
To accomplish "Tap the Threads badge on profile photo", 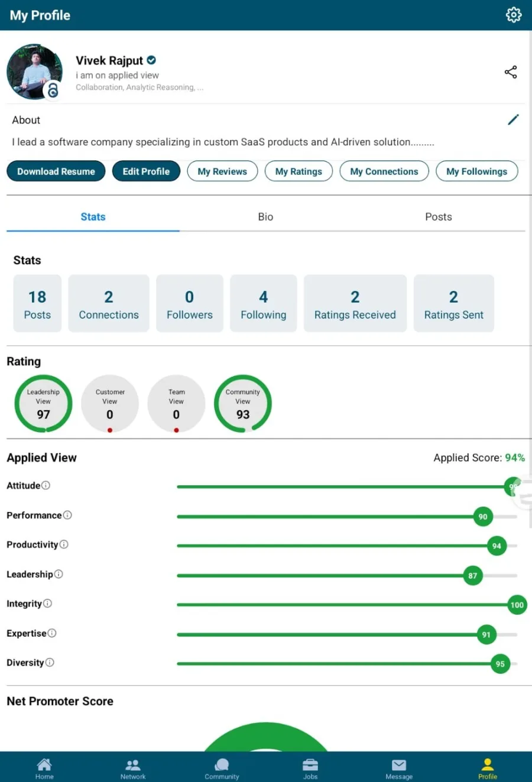I will point(53,90).
